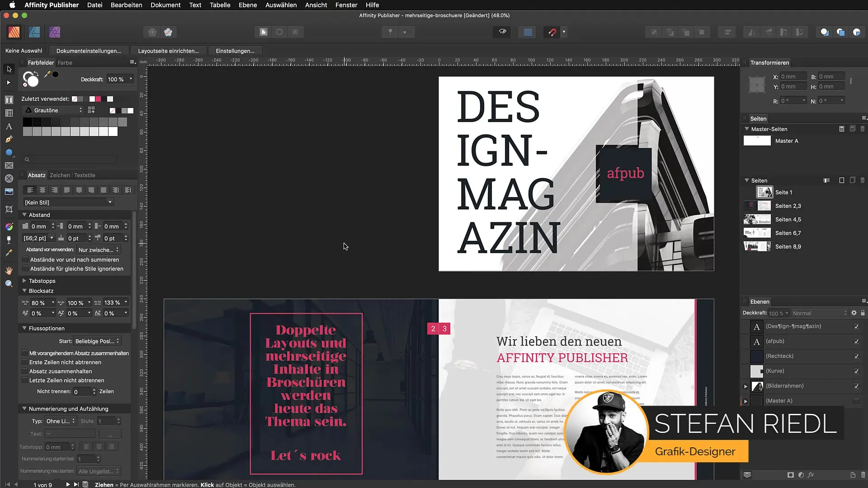The width and height of the screenshot is (868, 488).
Task: Select the Artistic Text tool
Action: click(x=9, y=127)
